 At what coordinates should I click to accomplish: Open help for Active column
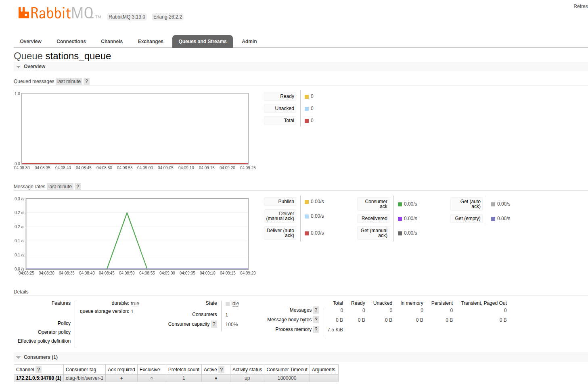[221, 370]
